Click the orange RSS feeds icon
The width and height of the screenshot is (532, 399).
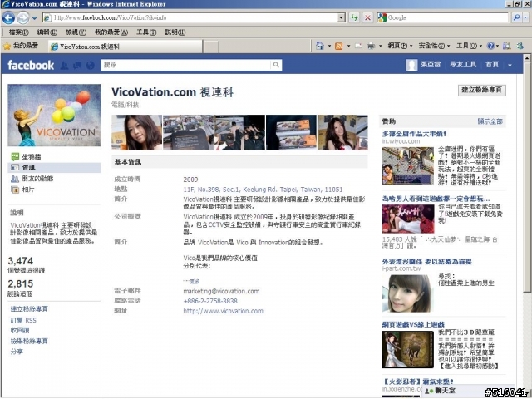point(338,46)
